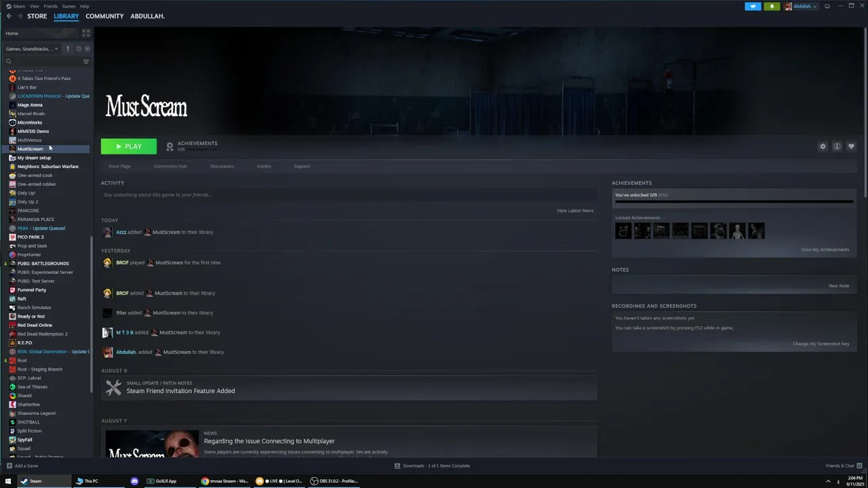The height and width of the screenshot is (488, 868).
Task: Click the Add a Game plus icon
Action: pos(9,466)
